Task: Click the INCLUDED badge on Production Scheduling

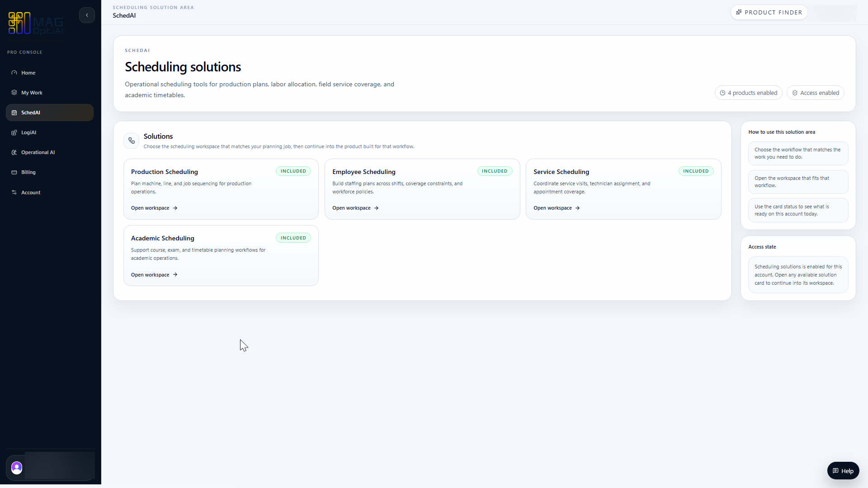Action: click(293, 171)
